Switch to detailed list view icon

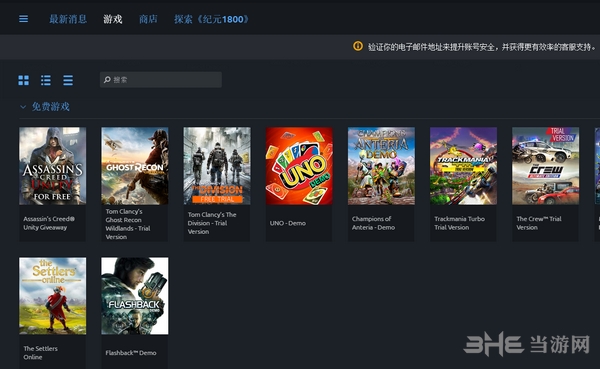click(46, 80)
